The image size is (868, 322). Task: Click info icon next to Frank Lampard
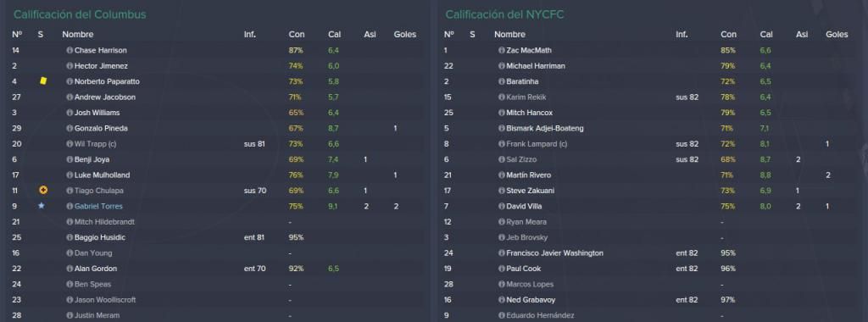502,144
